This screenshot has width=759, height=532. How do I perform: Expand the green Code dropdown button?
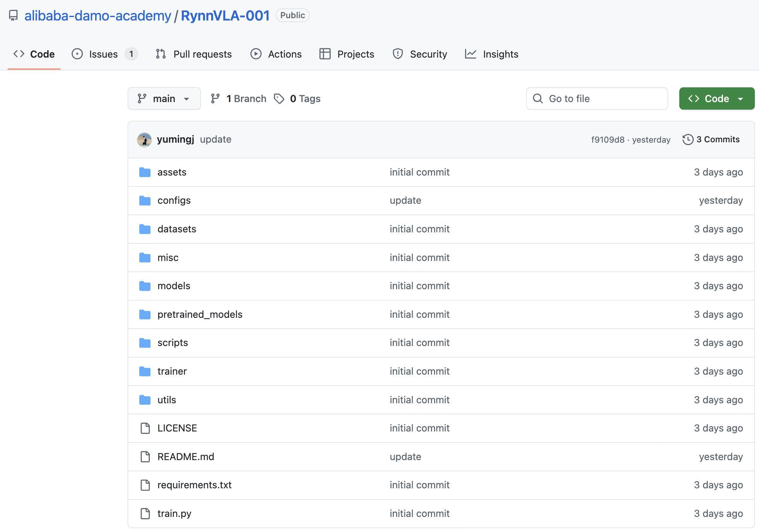coord(716,99)
